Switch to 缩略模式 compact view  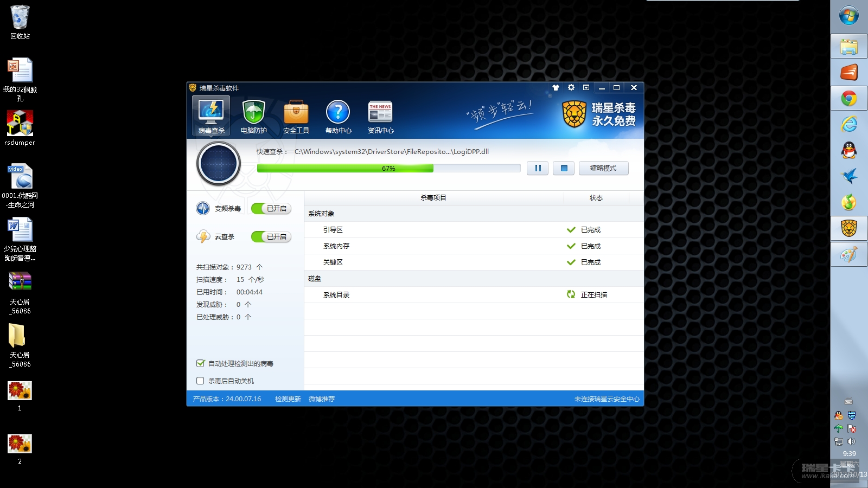coord(603,168)
